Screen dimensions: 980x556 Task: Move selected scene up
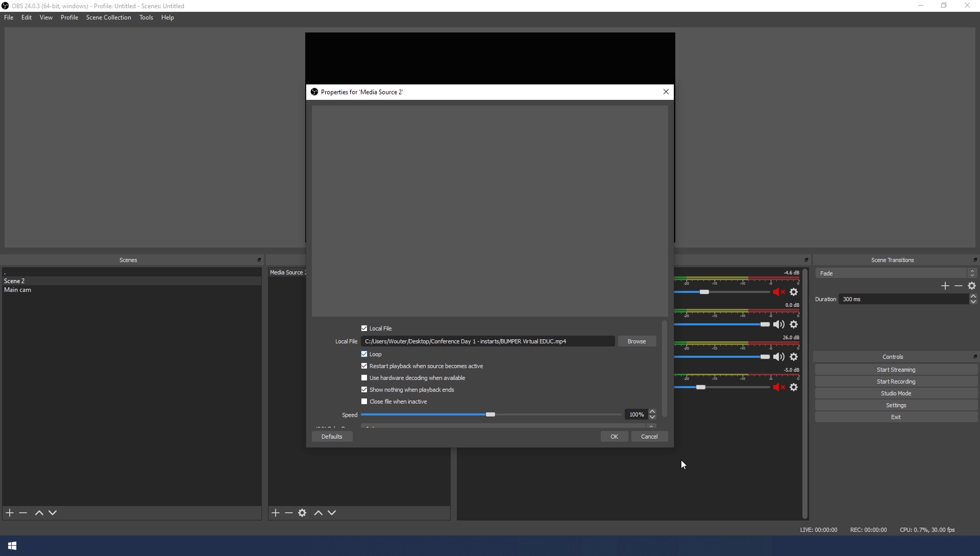(39, 513)
